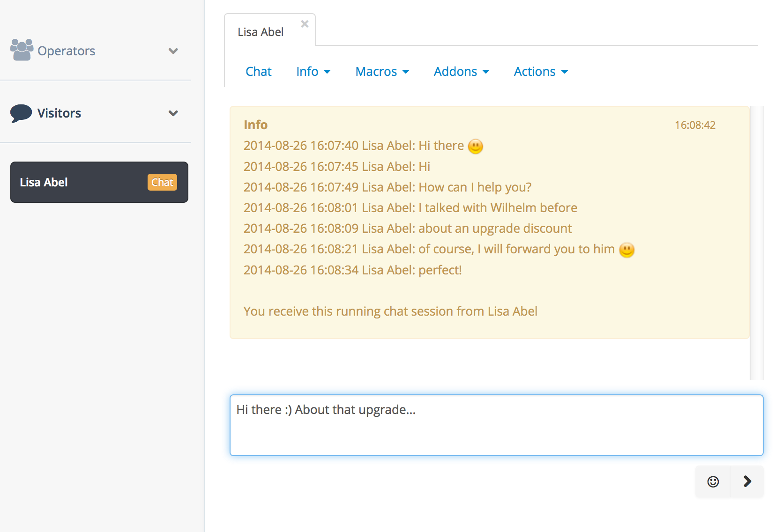The height and width of the screenshot is (532, 775).
Task: Switch to the Chat menu item
Action: pyautogui.click(x=259, y=72)
